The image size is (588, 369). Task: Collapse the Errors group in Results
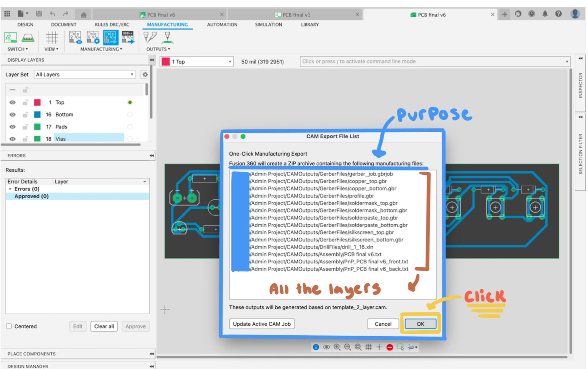point(10,189)
